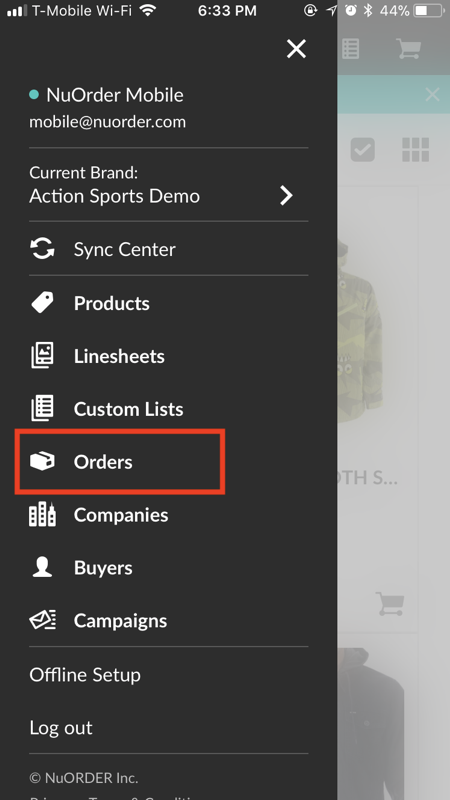
Task: Expand Current Brand chevron arrow
Action: [287, 195]
